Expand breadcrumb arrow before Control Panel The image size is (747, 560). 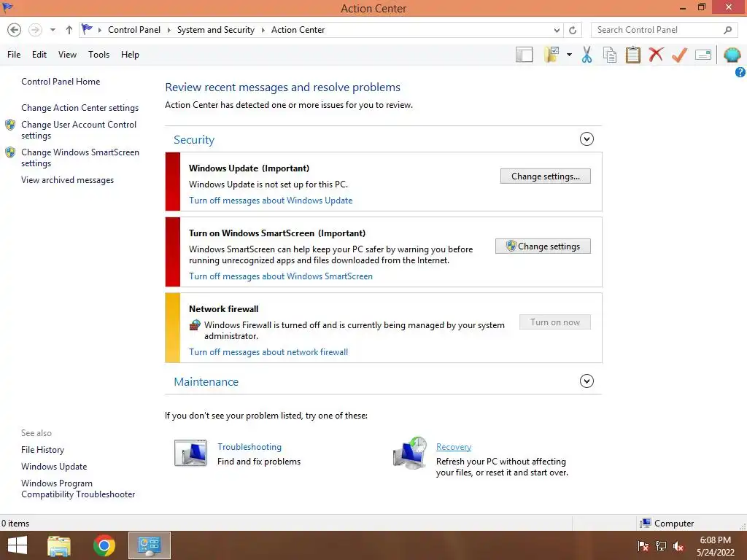tap(99, 30)
